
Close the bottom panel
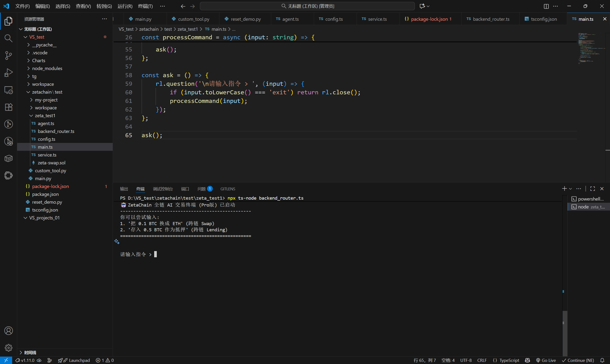pos(602,189)
